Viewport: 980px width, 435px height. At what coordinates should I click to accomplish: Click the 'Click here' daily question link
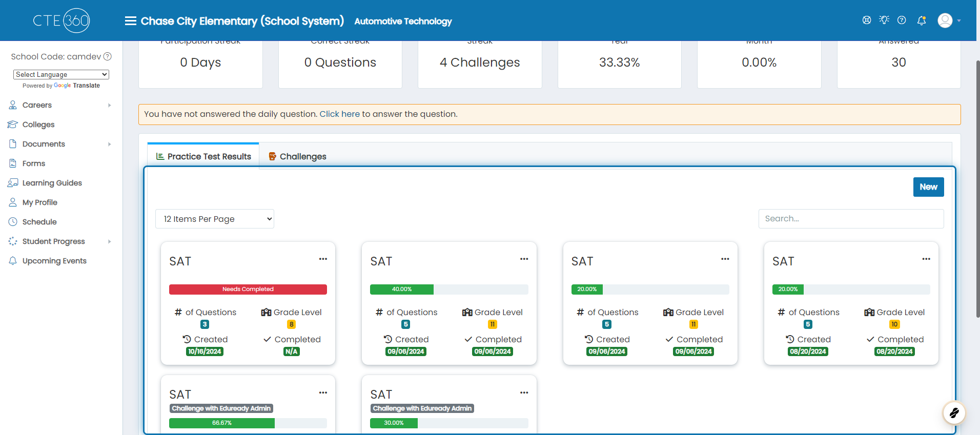(x=339, y=114)
